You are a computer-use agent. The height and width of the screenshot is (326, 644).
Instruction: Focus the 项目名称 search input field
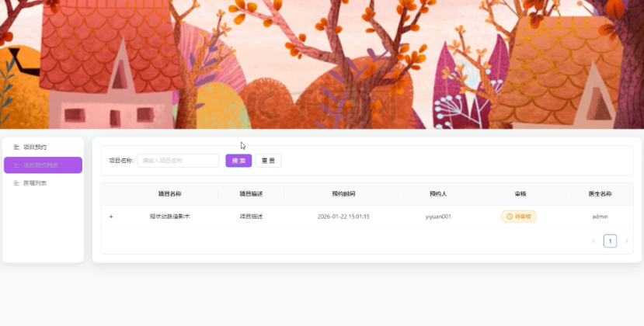(x=178, y=161)
